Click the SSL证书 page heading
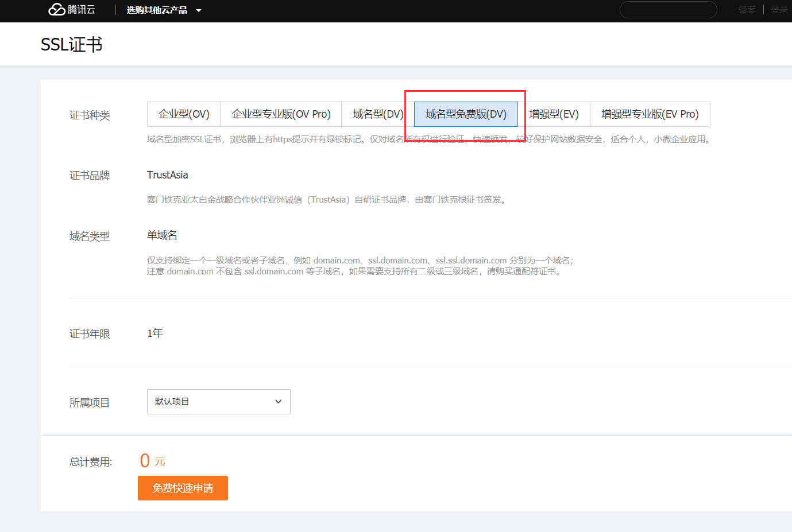792x532 pixels. pos(72,45)
